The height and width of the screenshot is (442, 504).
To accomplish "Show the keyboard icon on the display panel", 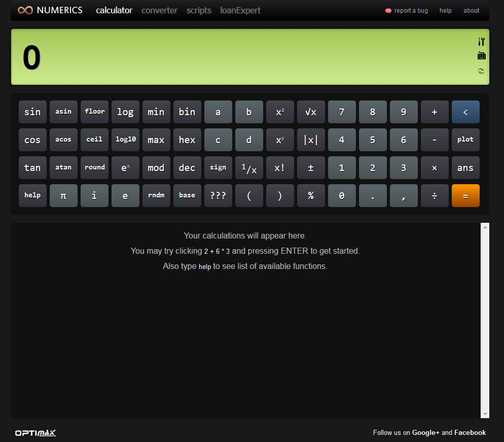I will tap(481, 55).
